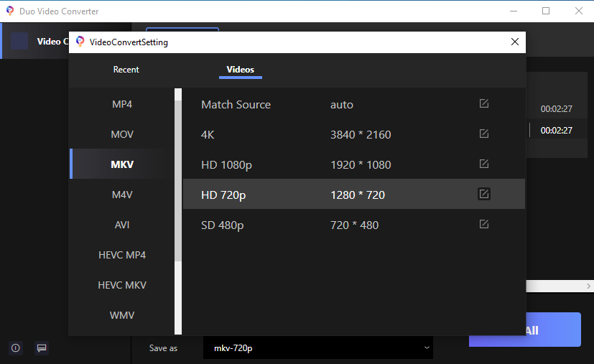Open the Save as mkv-720p dropdown
Screen dimensions: 594x364
pyautogui.click(x=318, y=347)
